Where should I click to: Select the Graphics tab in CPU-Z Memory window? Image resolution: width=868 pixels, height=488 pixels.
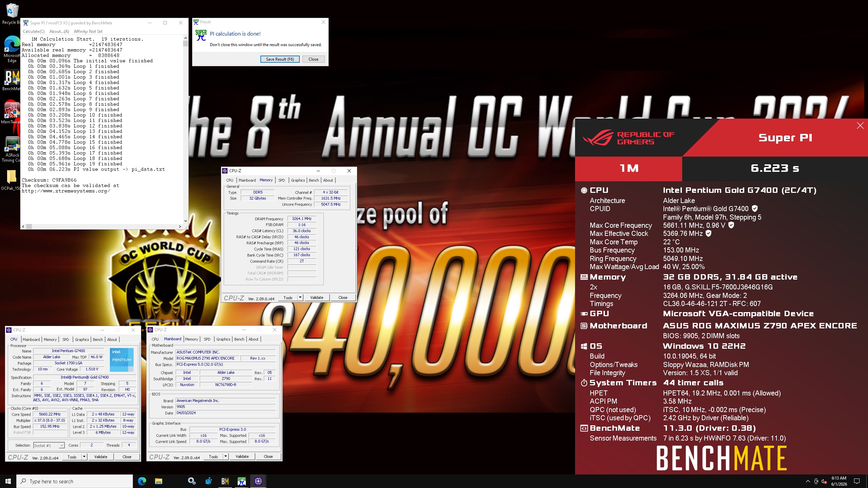point(298,180)
